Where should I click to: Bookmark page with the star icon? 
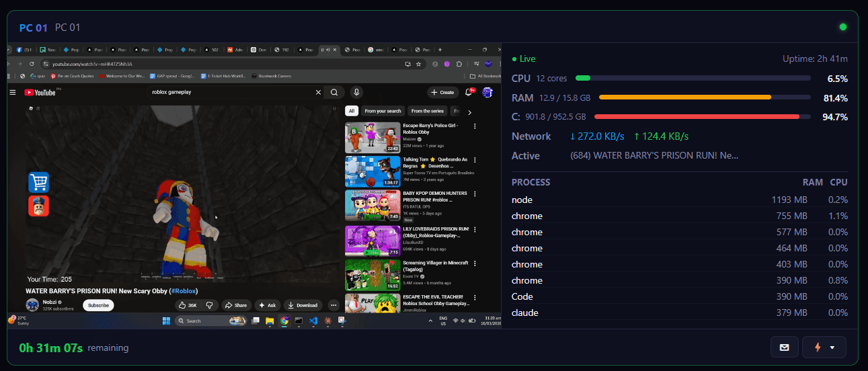click(418, 64)
